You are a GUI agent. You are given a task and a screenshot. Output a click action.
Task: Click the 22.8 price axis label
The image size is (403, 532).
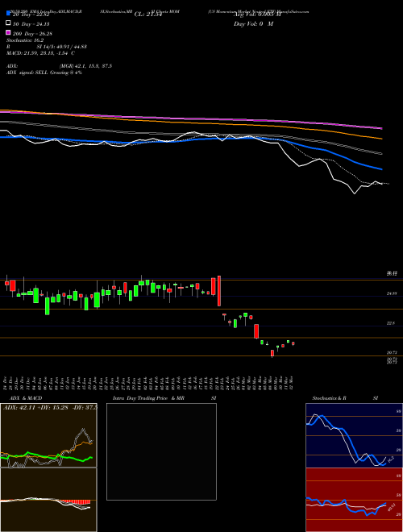391,323
